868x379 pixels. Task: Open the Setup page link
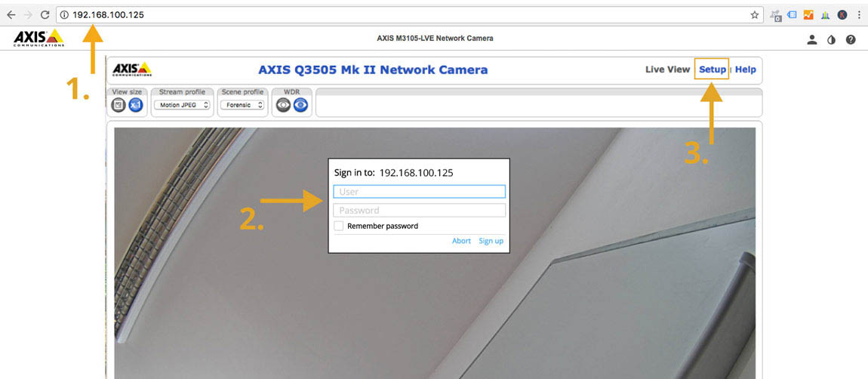(712, 69)
